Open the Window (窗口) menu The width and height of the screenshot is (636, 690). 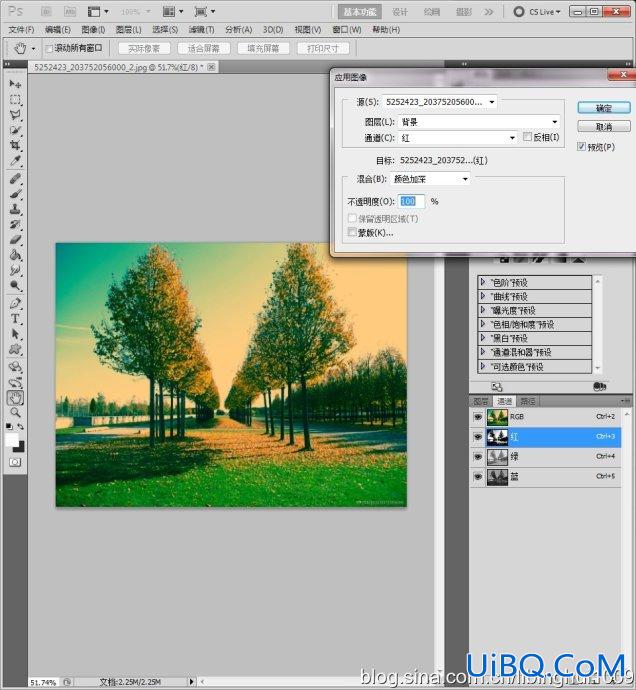pyautogui.click(x=347, y=29)
